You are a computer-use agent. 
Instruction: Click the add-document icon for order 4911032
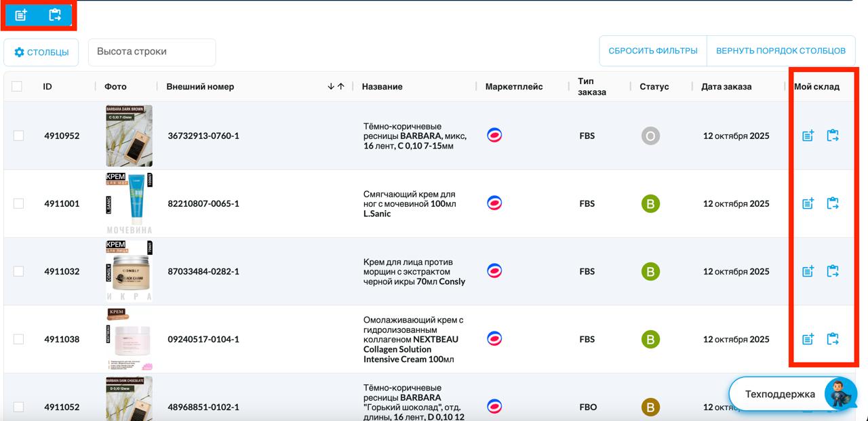pyautogui.click(x=808, y=271)
